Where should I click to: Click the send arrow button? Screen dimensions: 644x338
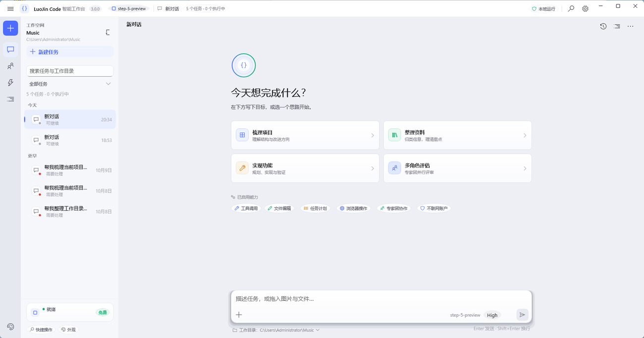click(x=522, y=315)
